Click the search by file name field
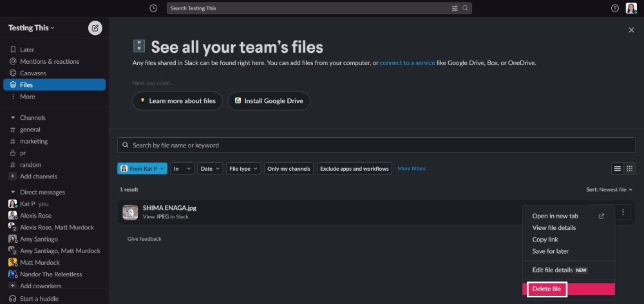This screenshot has height=304, width=644. [x=376, y=145]
